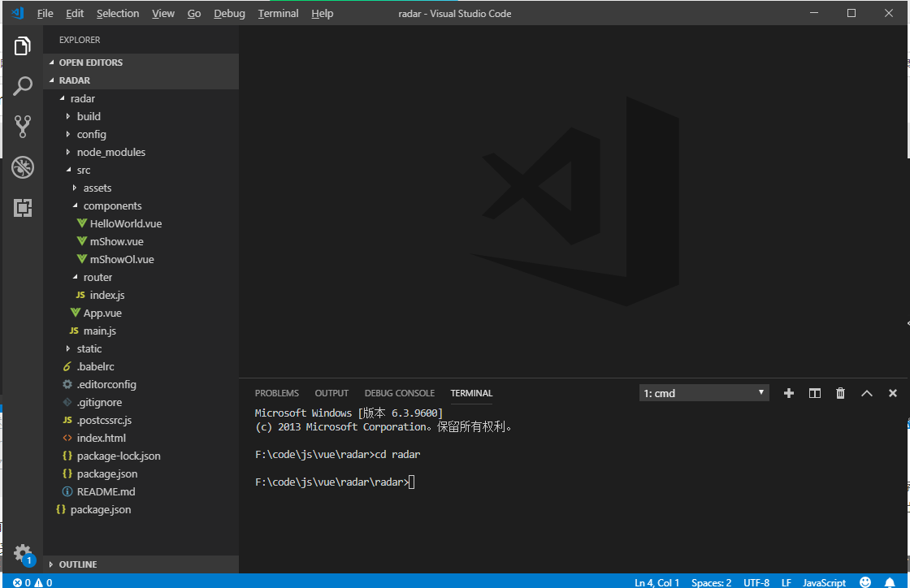The height and width of the screenshot is (588, 910).
Task: Click the VS Code logo in title bar
Action: (17, 13)
